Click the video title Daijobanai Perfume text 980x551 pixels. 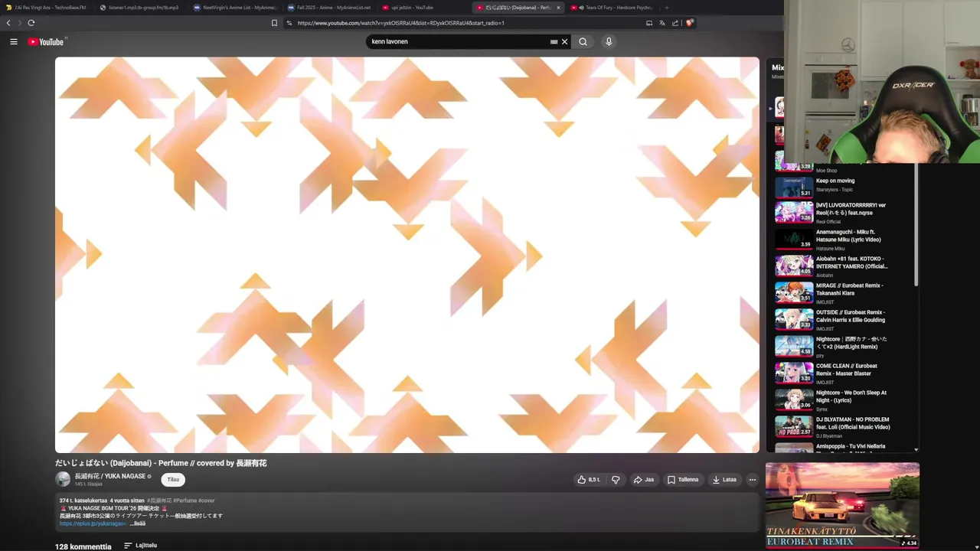pos(161,463)
